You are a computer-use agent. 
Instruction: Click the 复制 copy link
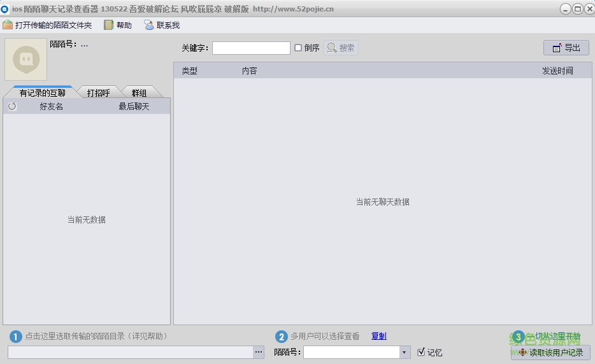click(378, 336)
